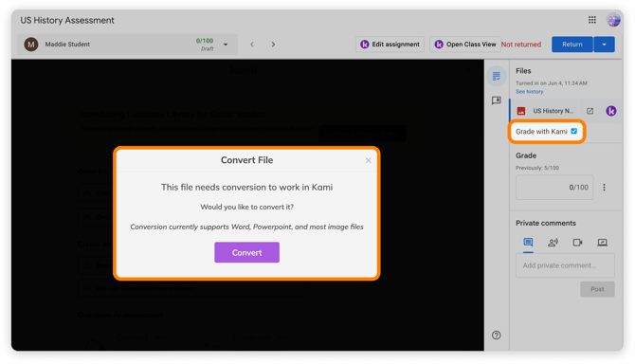Open the comment bank sidebar icon

pyautogui.click(x=496, y=100)
